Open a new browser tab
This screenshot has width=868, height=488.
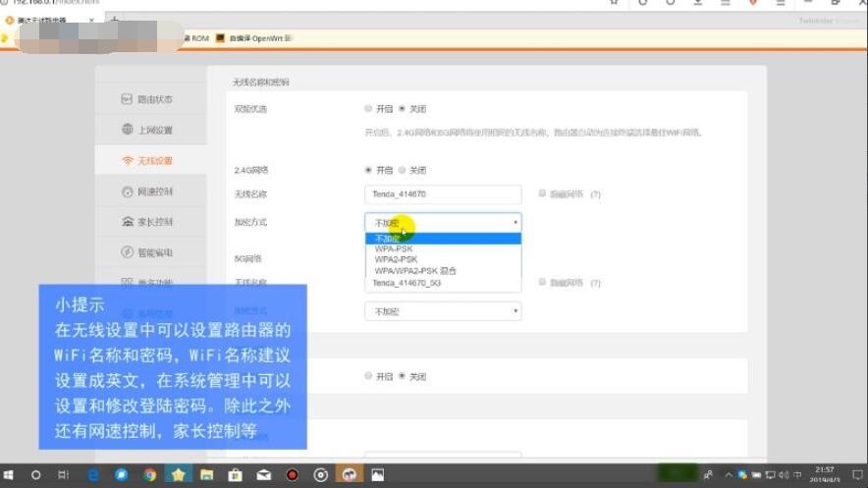pyautogui.click(x=114, y=20)
